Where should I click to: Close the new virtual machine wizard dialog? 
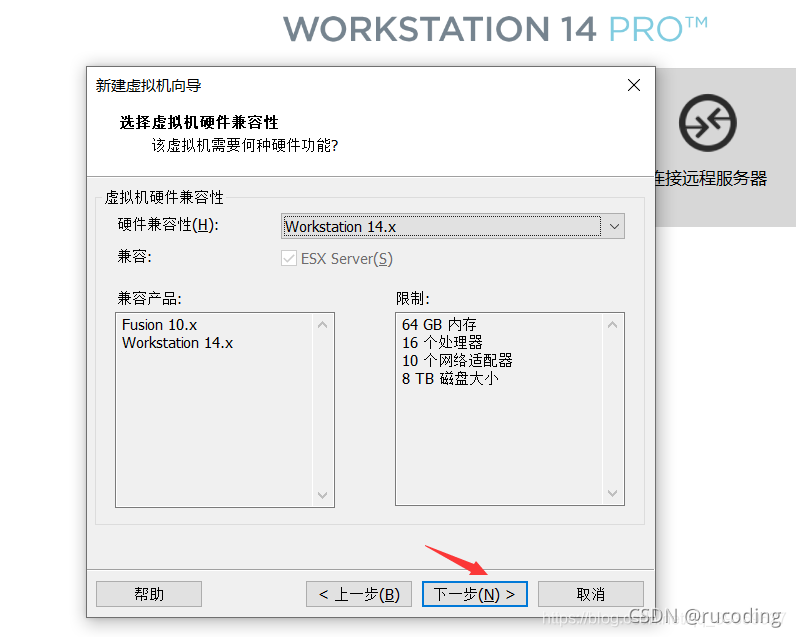[634, 85]
